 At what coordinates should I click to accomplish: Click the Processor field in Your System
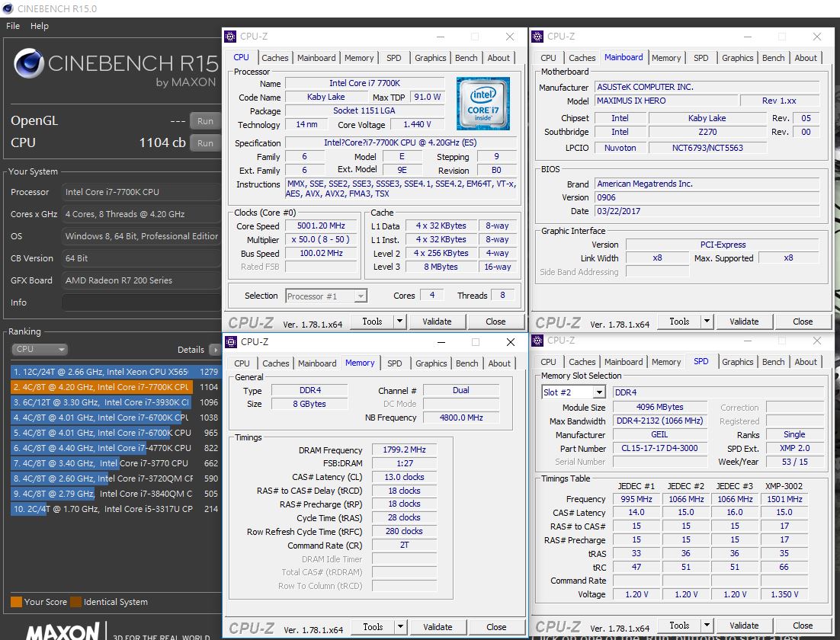pos(142,192)
